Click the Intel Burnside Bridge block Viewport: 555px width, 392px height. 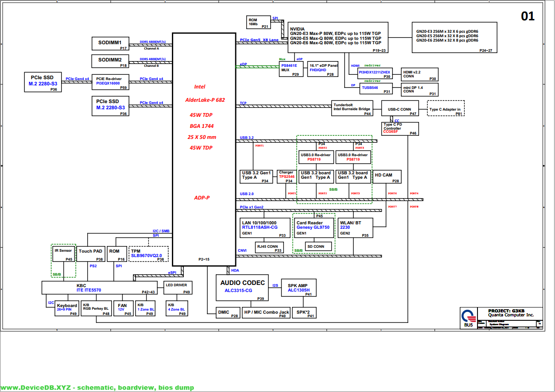(352, 108)
